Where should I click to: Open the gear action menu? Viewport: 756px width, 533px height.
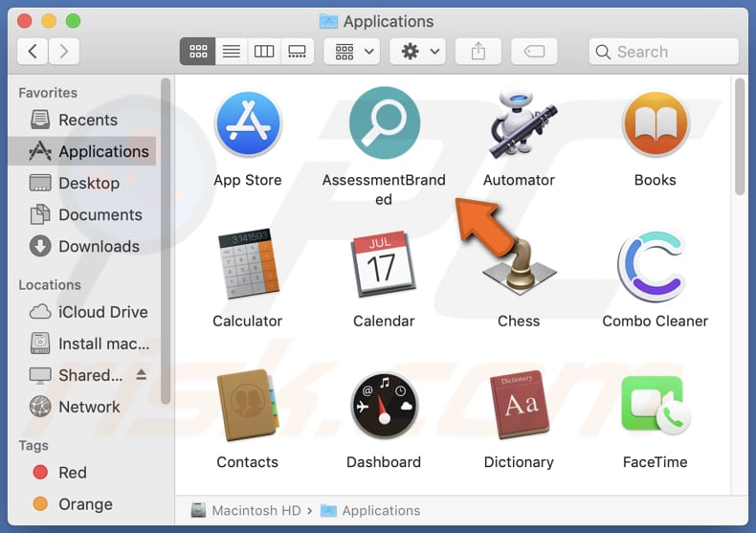417,51
